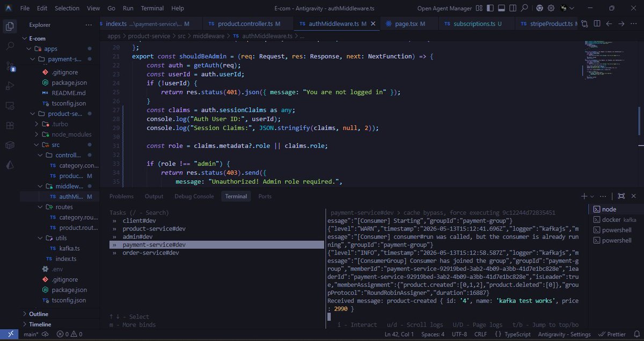Open the Terminal menu
Screen dimensions: 644x341
[x=152, y=8]
